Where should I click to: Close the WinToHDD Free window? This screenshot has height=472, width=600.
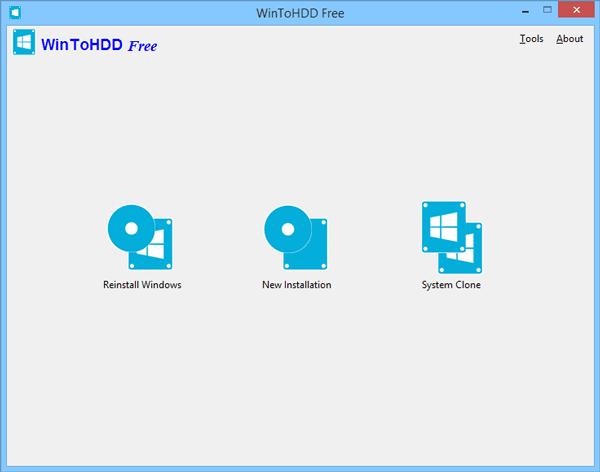pyautogui.click(x=576, y=10)
